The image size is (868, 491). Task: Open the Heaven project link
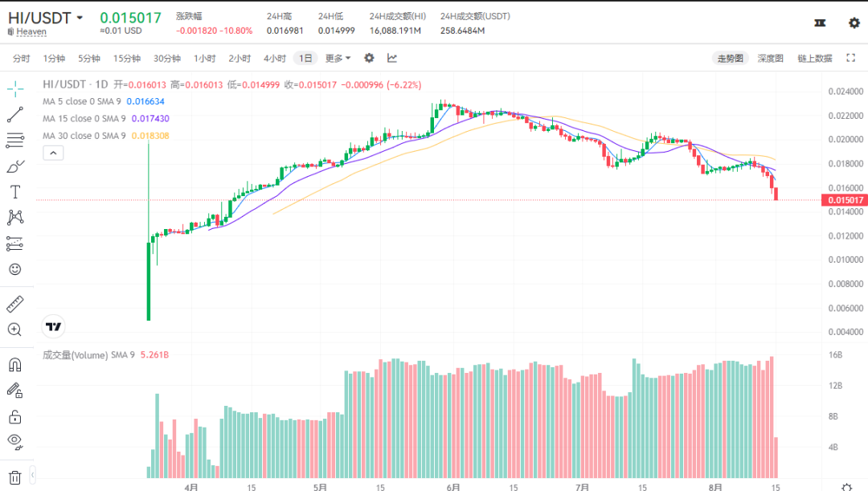click(31, 32)
